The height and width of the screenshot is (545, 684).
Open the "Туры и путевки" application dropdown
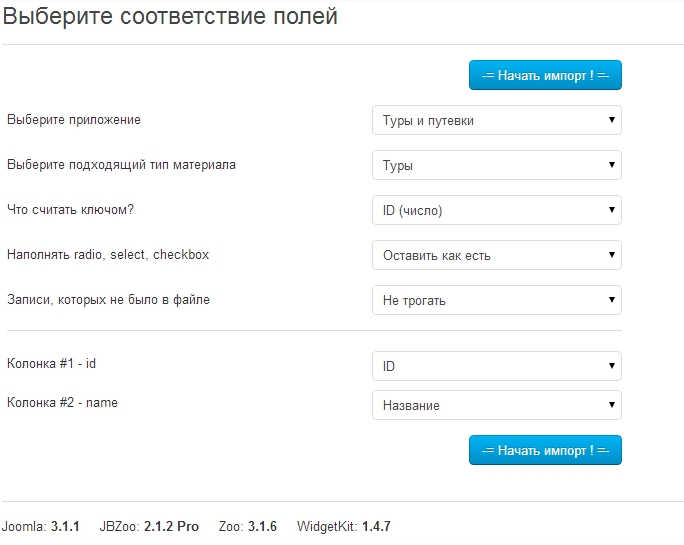click(497, 120)
